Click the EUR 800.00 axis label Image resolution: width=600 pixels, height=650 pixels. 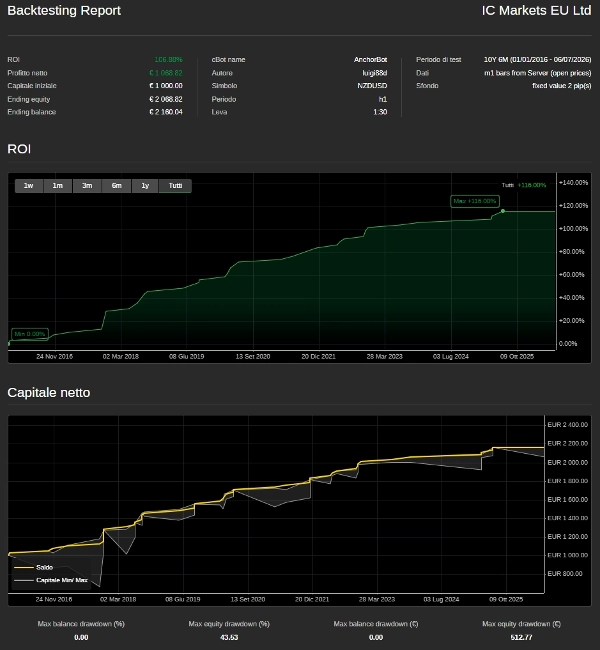(x=565, y=574)
